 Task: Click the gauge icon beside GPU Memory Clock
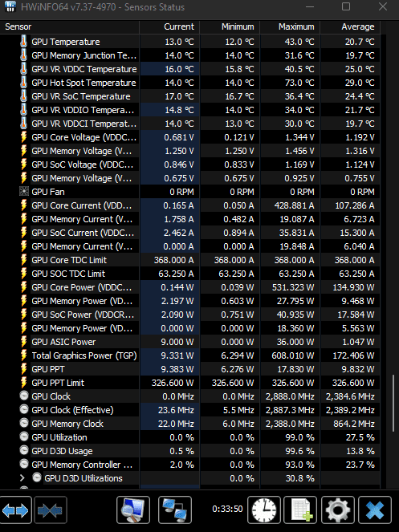coord(24,423)
